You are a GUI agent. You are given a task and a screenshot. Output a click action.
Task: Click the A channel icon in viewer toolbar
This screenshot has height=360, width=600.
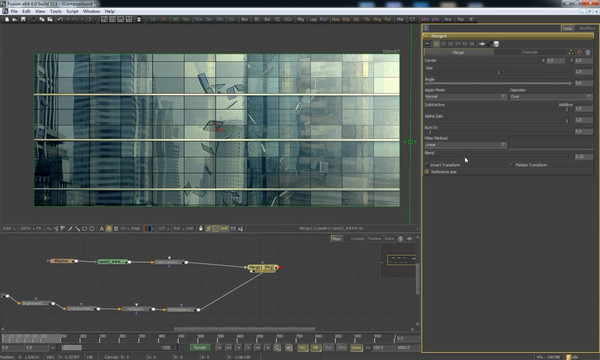click(x=101, y=228)
